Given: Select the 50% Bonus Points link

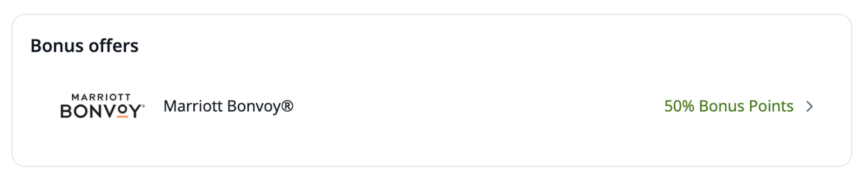Looking at the screenshot, I should coord(729,106).
